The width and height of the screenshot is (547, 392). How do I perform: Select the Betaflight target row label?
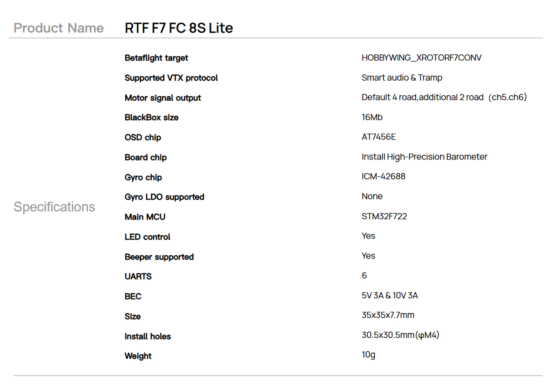point(156,58)
